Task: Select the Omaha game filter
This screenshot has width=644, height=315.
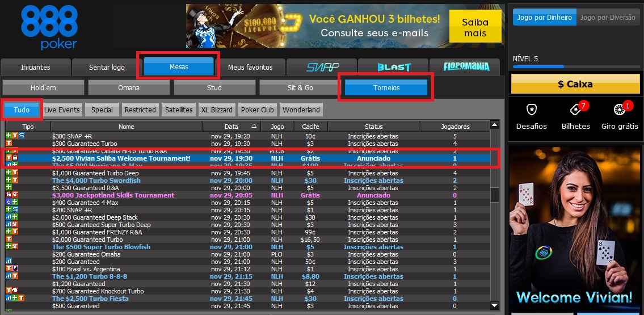Action: (x=129, y=87)
